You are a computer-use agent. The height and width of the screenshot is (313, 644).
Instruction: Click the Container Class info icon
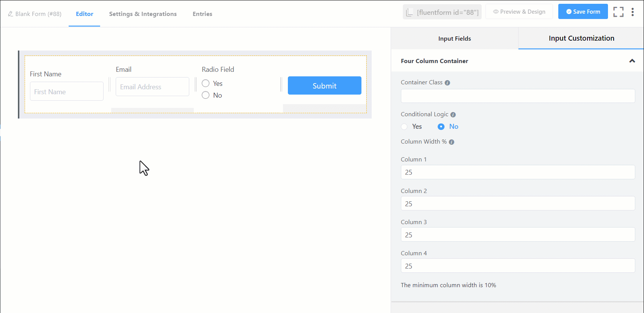447,83
